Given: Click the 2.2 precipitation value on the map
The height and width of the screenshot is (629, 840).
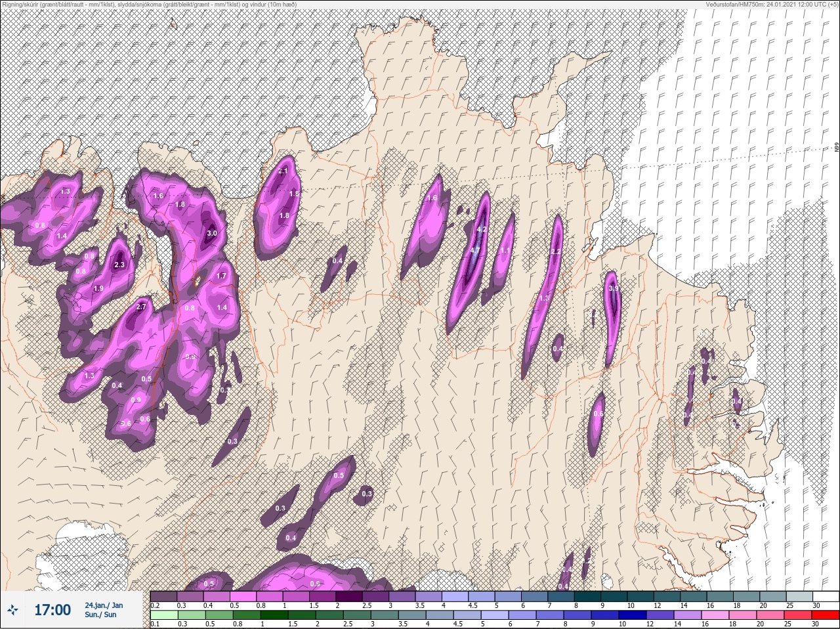Looking at the screenshot, I should pyautogui.click(x=555, y=251).
